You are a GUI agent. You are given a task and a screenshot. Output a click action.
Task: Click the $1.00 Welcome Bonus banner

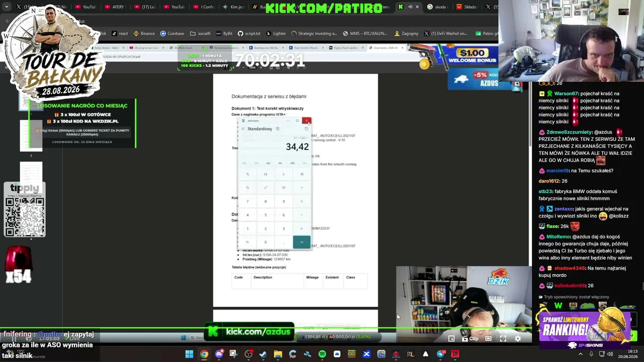click(472, 56)
